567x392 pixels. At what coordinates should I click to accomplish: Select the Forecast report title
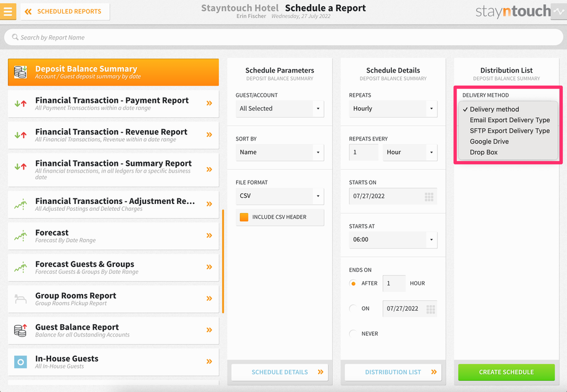52,232
